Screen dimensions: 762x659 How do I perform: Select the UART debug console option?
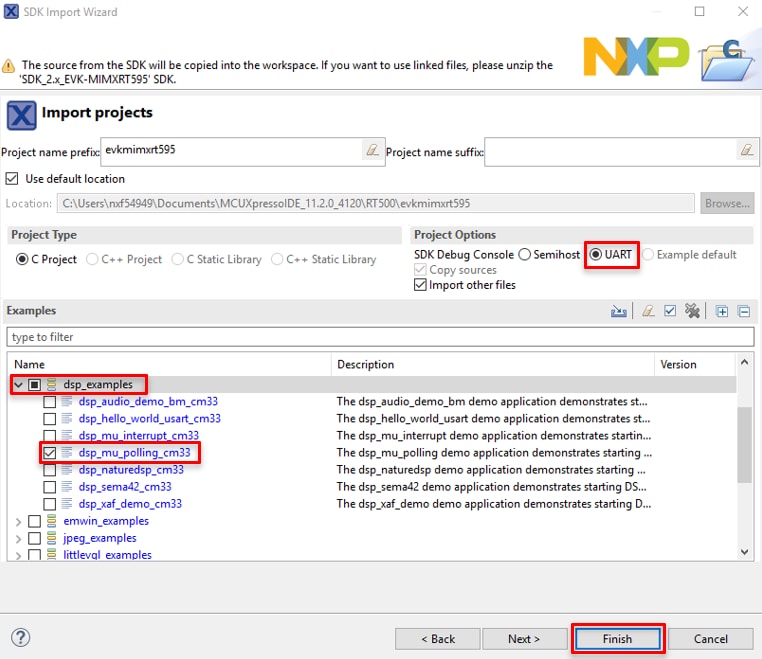click(x=596, y=255)
